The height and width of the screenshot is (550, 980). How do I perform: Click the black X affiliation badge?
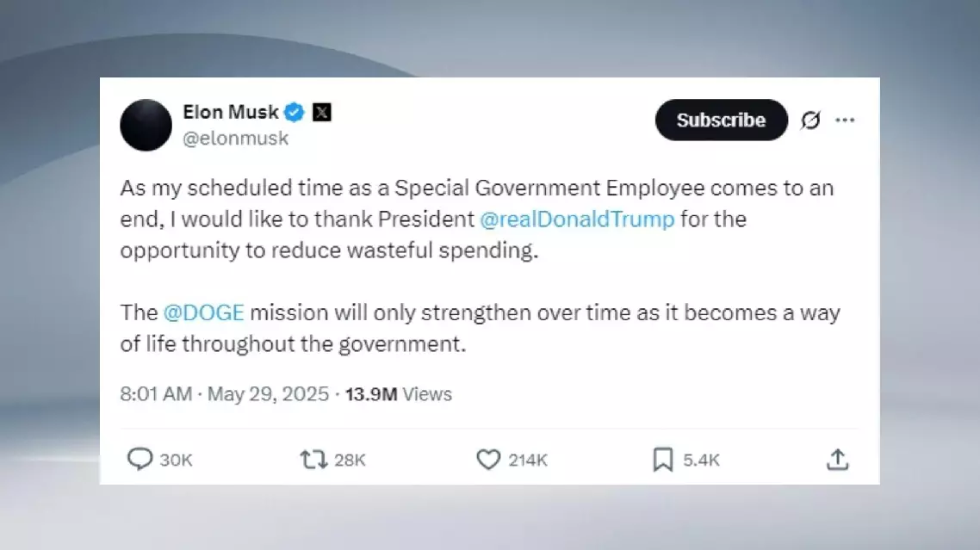click(321, 112)
